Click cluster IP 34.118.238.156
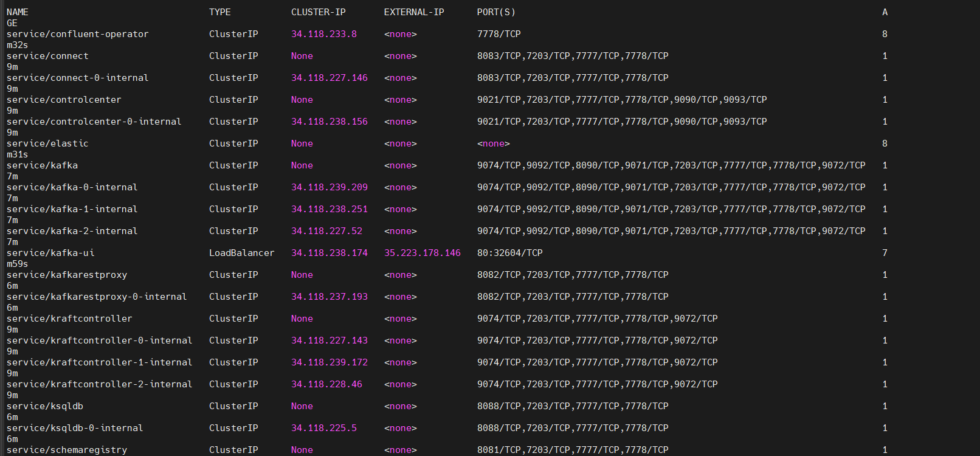 [x=330, y=122]
